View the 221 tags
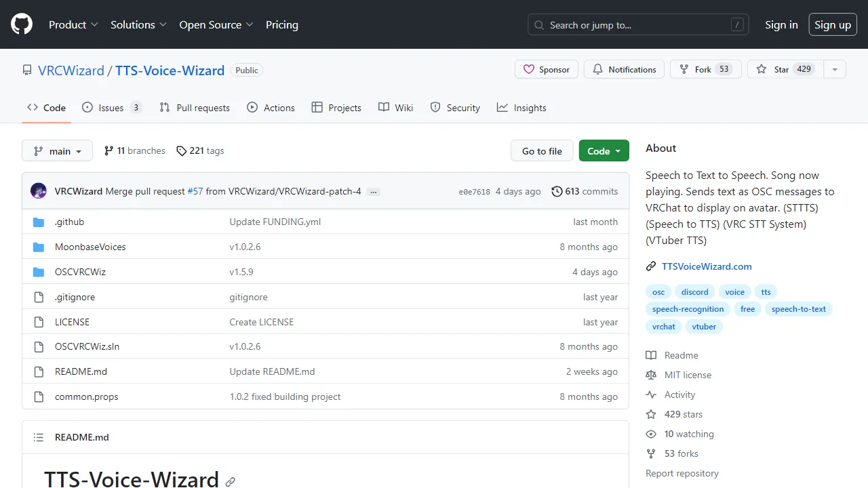 tap(200, 151)
